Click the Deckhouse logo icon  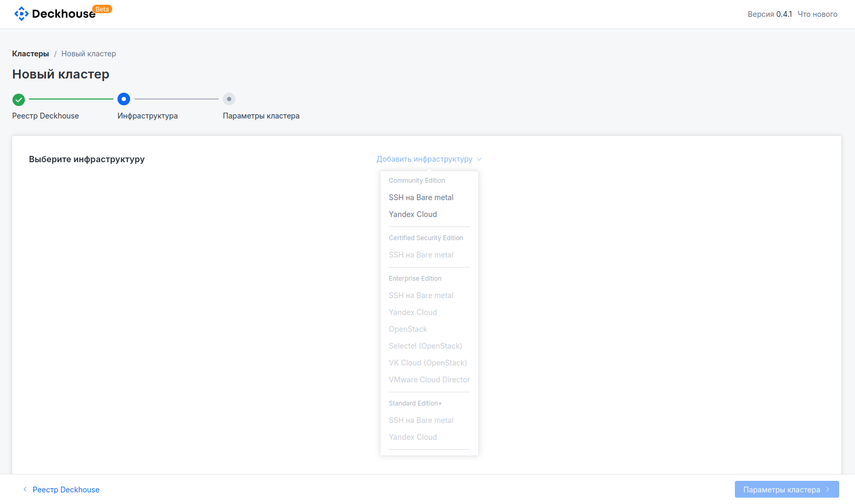coord(21,14)
